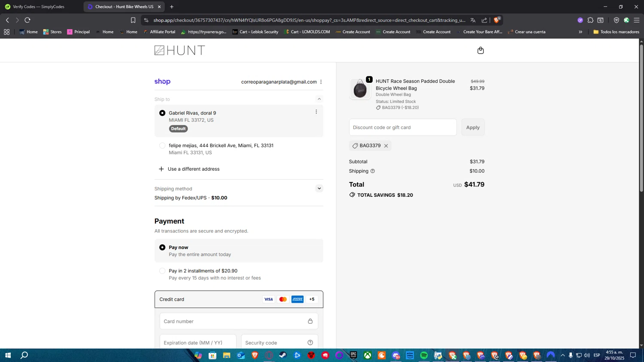Click the Principal bookmark
The height and width of the screenshot is (362, 644).
point(78,32)
